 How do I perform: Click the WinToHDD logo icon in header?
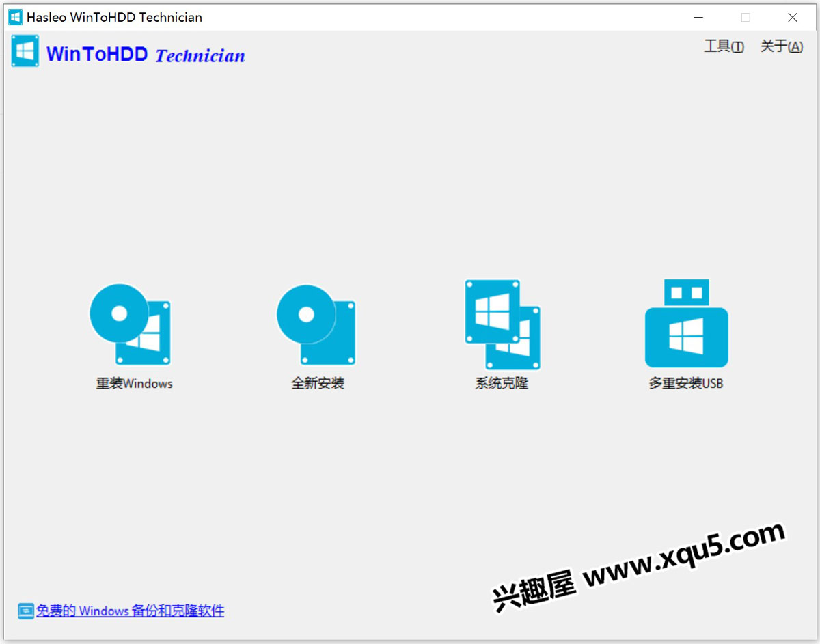(25, 52)
